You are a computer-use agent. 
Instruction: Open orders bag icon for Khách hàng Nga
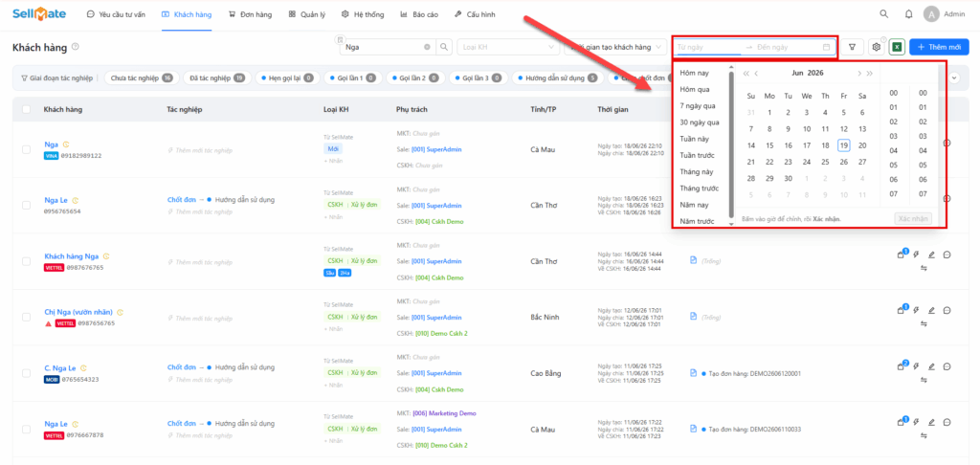(902, 255)
